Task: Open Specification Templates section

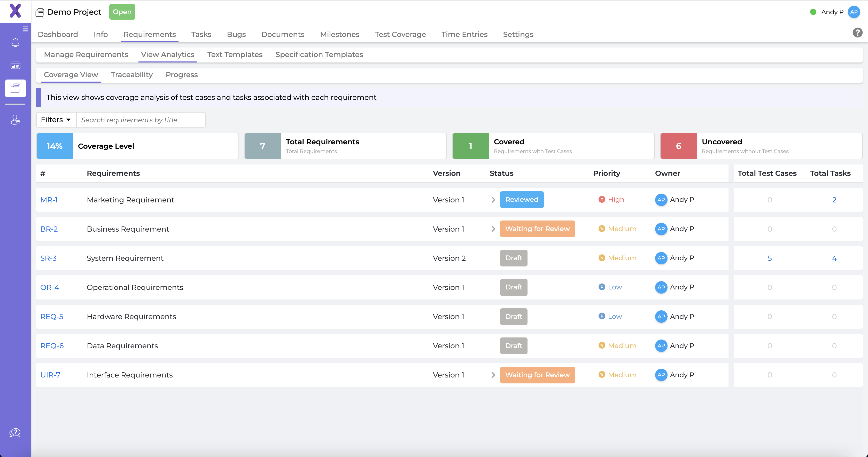Action: [x=319, y=54]
